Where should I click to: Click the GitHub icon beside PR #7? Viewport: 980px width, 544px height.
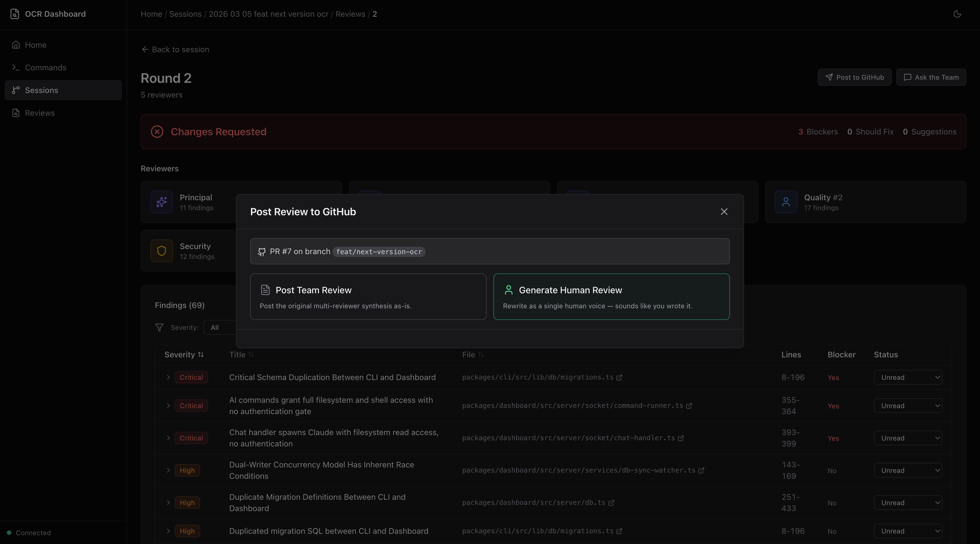[x=261, y=252]
